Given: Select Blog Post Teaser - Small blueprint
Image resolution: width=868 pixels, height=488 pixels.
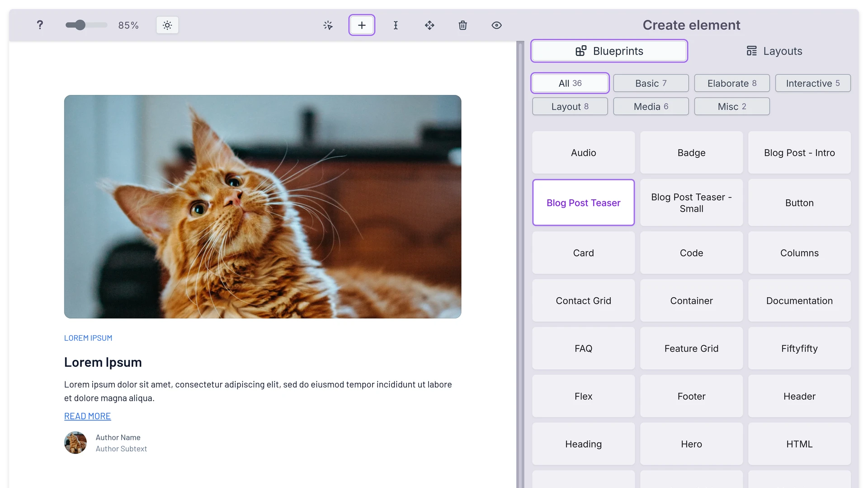Looking at the screenshot, I should coord(692,203).
